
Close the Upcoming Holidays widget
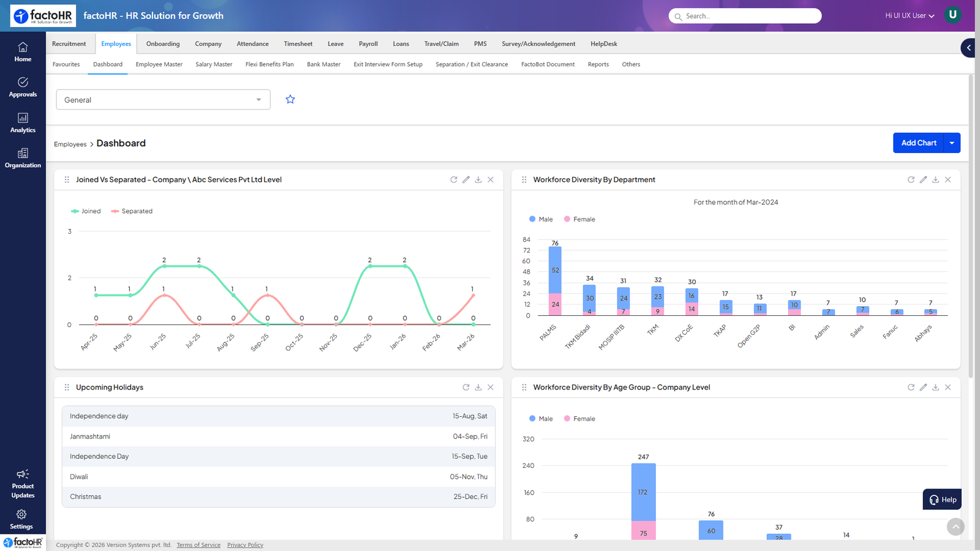491,387
